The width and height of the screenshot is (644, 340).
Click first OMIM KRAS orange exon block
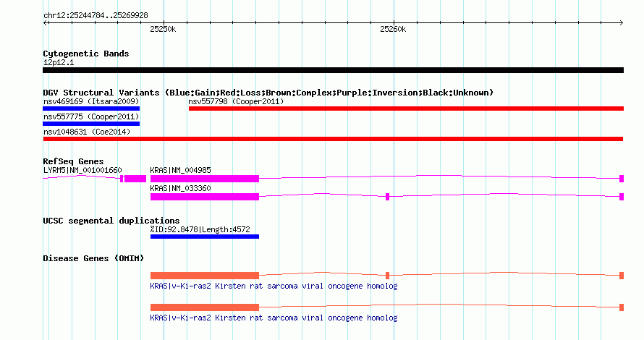pos(205,276)
